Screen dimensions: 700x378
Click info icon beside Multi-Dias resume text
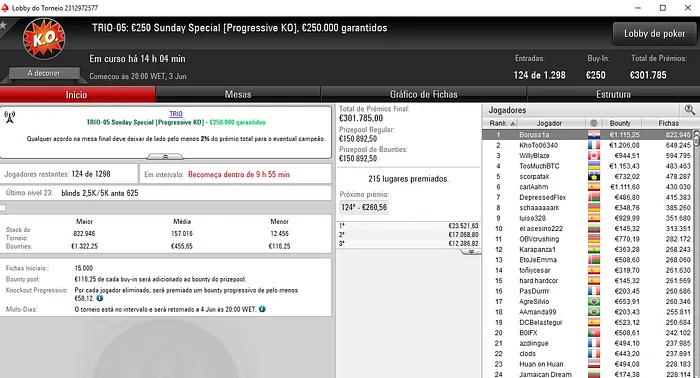(262, 309)
